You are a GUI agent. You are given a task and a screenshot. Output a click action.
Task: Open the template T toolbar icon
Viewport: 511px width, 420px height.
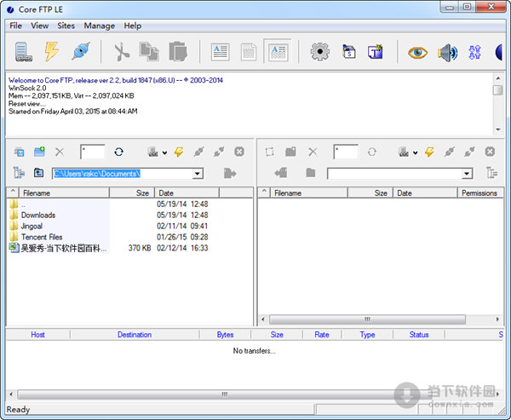(x=376, y=51)
